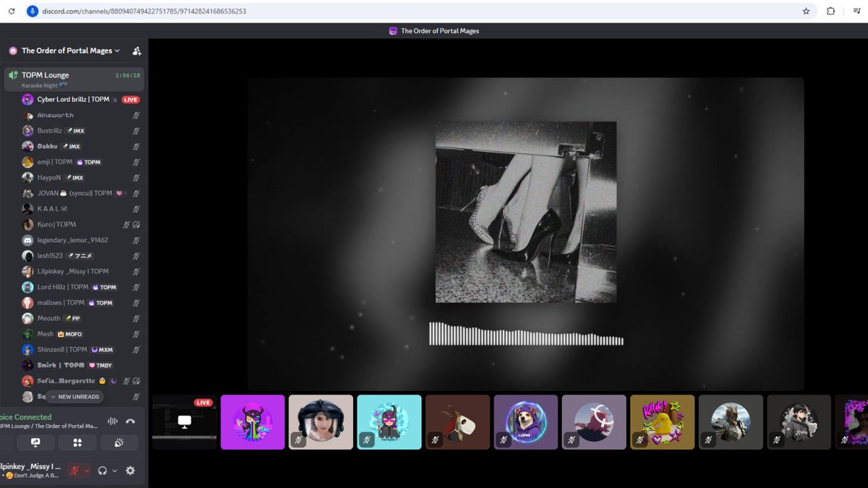
Task: Click the high heels album art in stream
Action: [526, 212]
